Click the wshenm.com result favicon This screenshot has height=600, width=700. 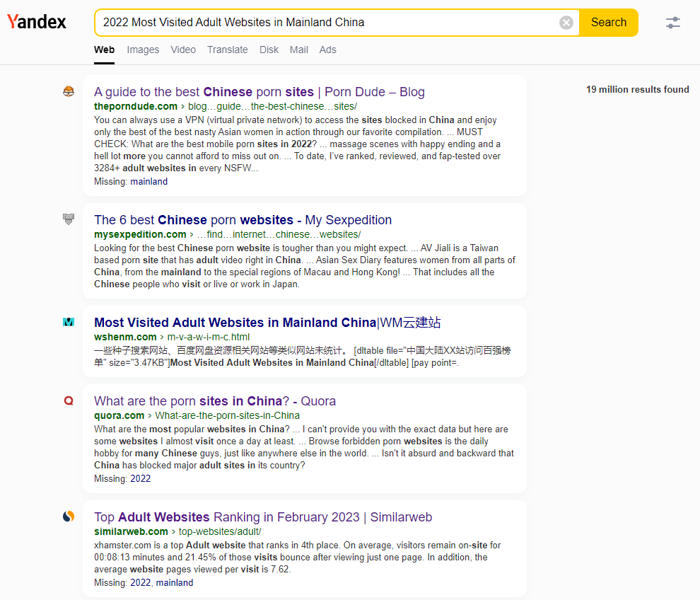point(69,322)
